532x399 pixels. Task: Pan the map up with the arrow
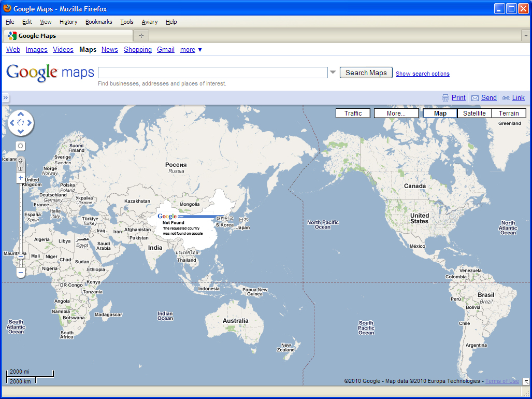[x=21, y=115]
